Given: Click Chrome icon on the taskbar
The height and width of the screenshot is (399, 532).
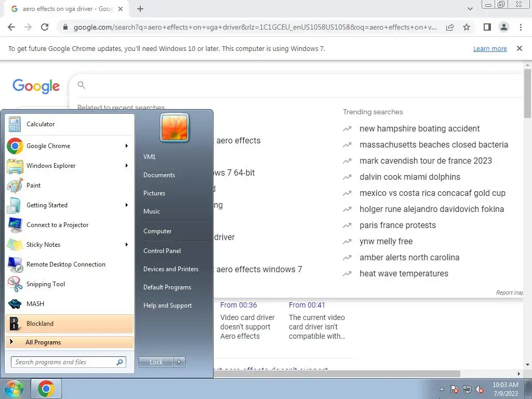Looking at the screenshot, I should point(46,389).
